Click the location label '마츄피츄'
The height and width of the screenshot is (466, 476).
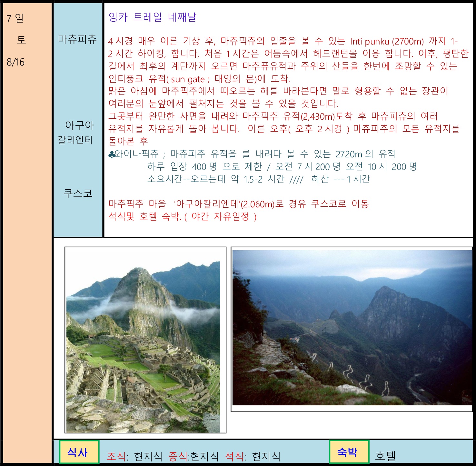[x=77, y=39]
